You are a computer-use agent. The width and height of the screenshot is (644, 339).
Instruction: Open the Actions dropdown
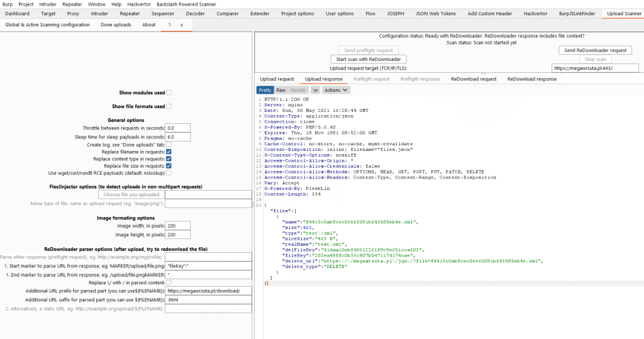point(336,90)
